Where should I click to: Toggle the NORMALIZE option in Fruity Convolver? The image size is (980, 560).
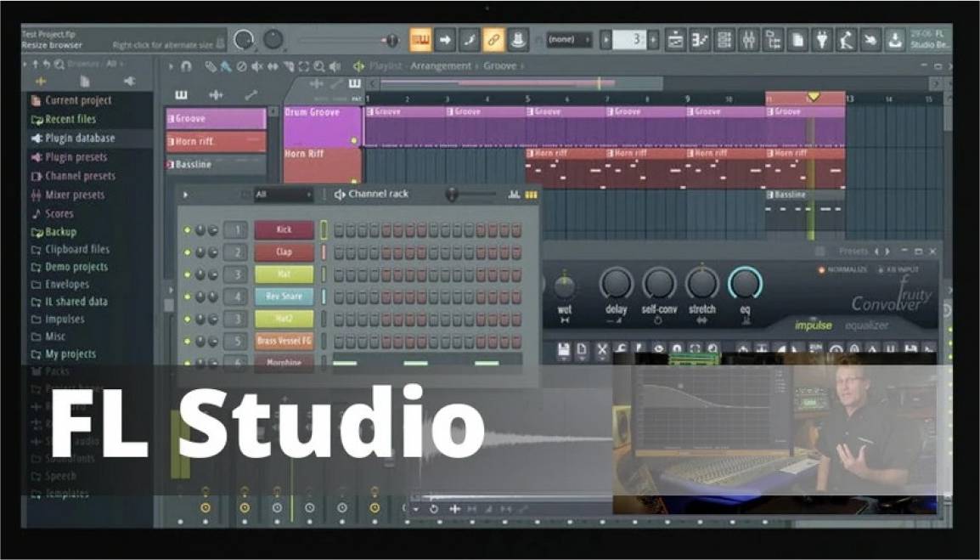coord(843,269)
